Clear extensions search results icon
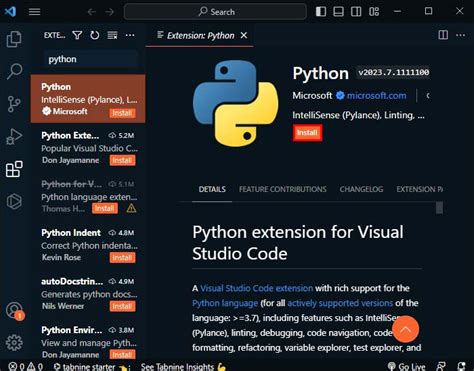The height and width of the screenshot is (371, 474). coord(112,35)
